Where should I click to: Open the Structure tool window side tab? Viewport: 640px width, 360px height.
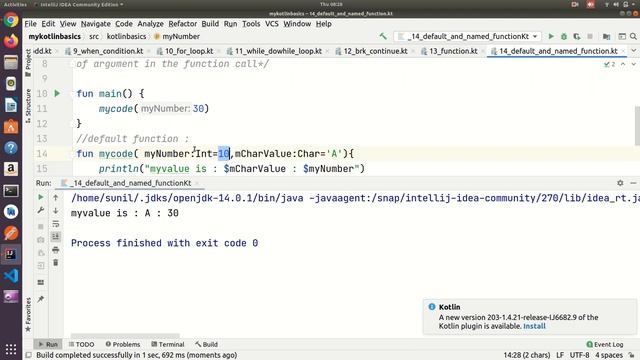(28, 106)
